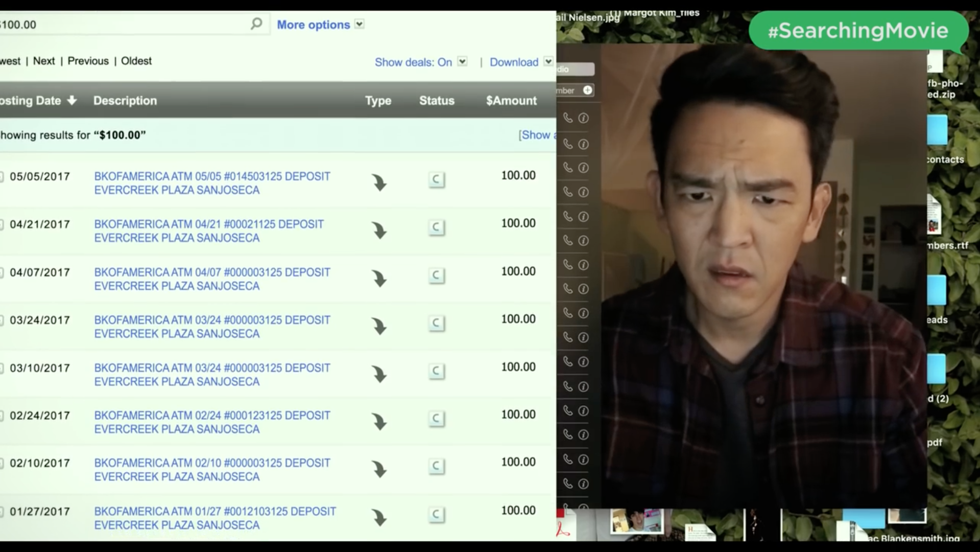980x552 pixels.
Task: Select the 03/10/2017 transaction checkbox
Action: (x=2, y=368)
